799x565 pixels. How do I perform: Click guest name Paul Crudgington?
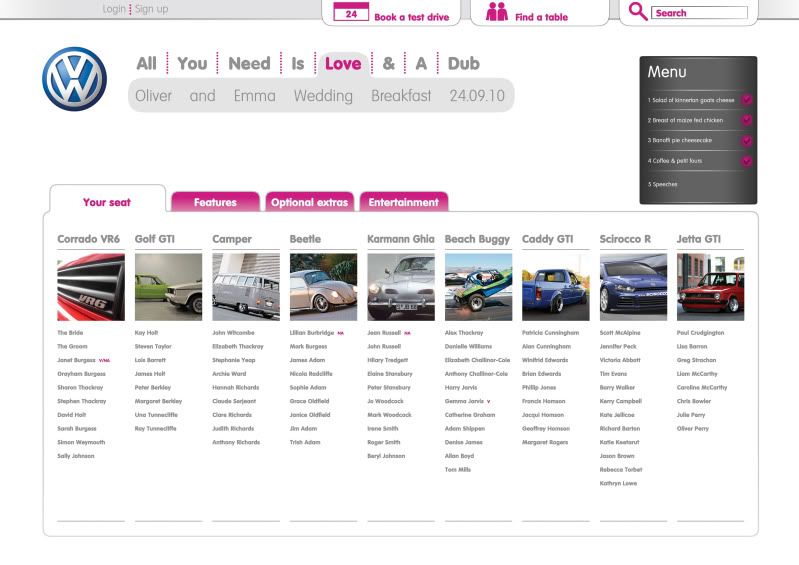(701, 333)
